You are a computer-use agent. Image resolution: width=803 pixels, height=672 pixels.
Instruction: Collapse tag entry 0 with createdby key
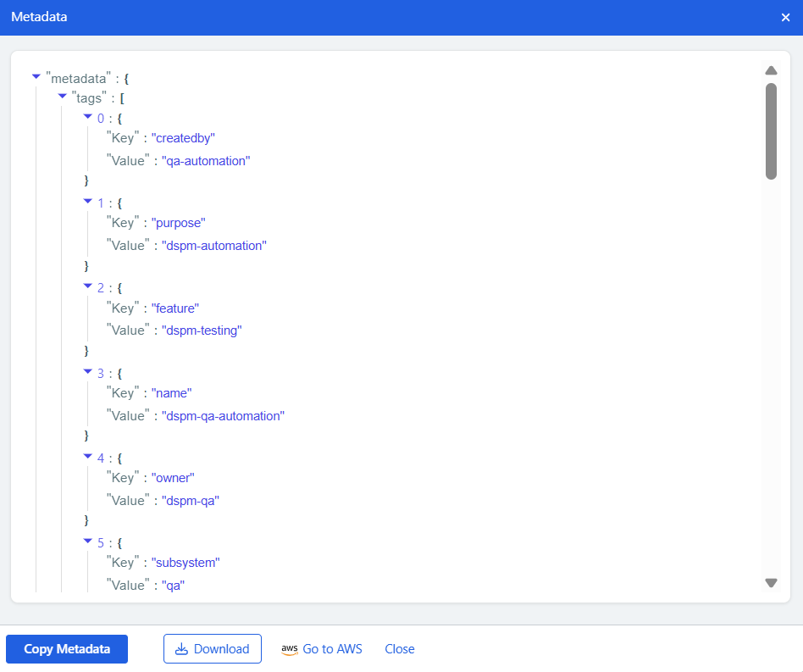point(88,117)
